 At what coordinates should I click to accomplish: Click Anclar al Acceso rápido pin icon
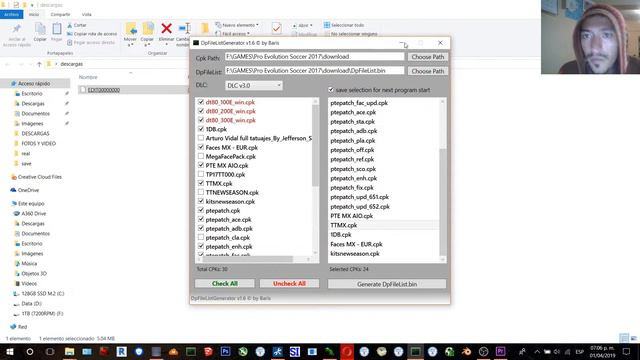pos(16,29)
